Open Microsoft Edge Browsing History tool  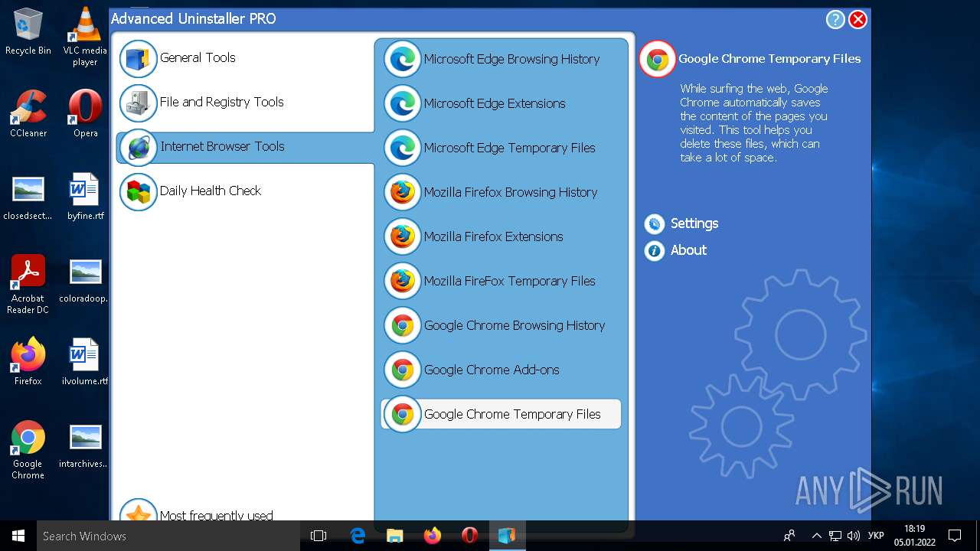[511, 59]
